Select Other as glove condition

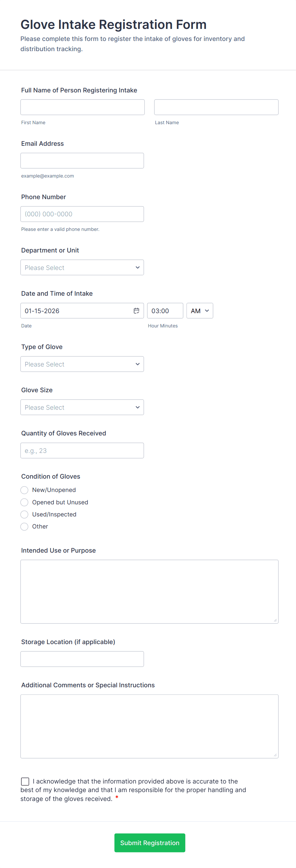coord(24,526)
